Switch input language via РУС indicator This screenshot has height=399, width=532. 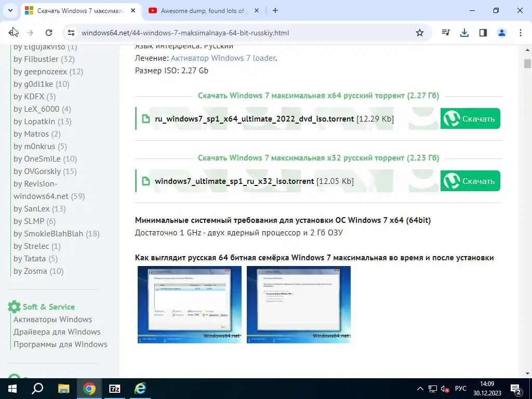click(x=460, y=389)
